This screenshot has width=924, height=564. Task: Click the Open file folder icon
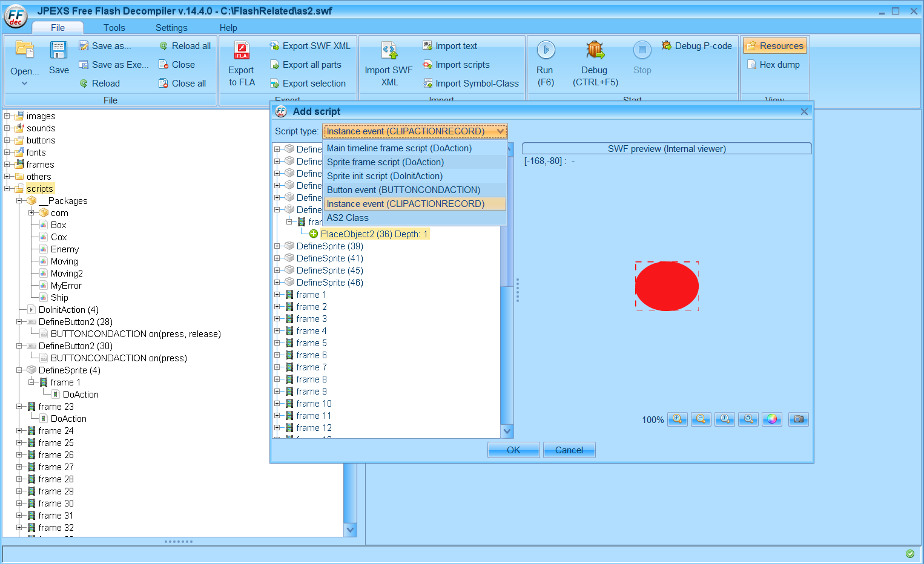click(x=24, y=50)
